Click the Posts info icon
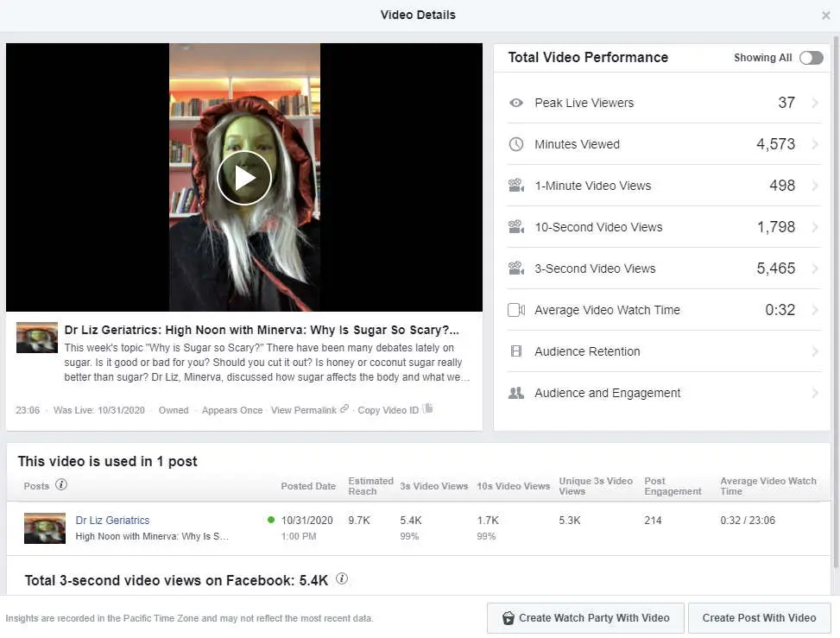840x638 pixels. point(61,485)
